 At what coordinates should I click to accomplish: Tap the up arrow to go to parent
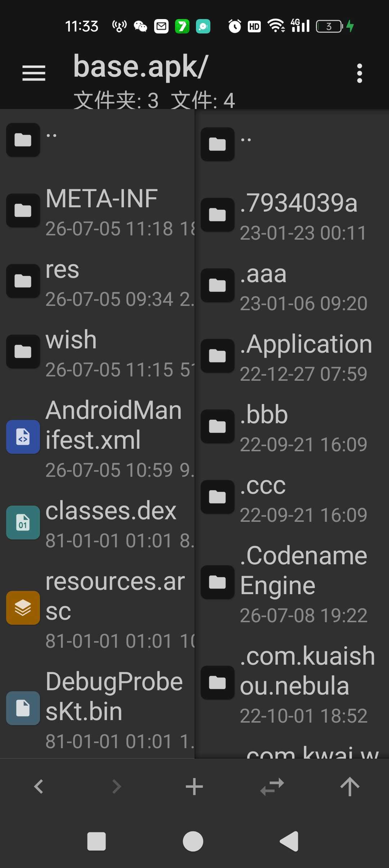(350, 786)
